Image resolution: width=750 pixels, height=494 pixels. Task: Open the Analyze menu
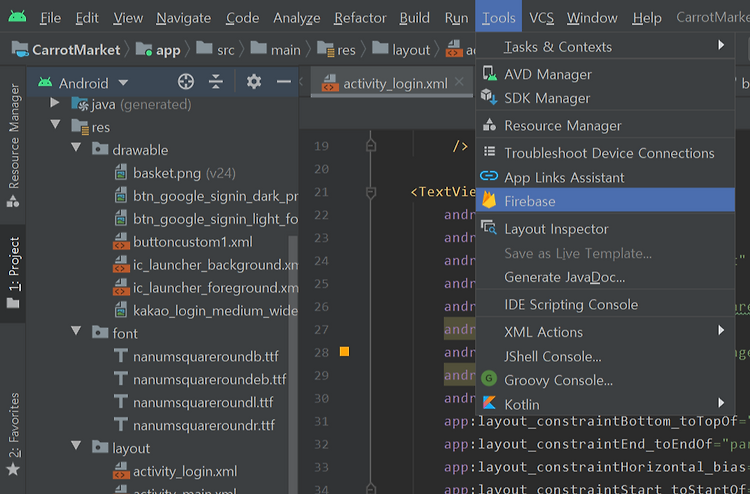pos(297,18)
